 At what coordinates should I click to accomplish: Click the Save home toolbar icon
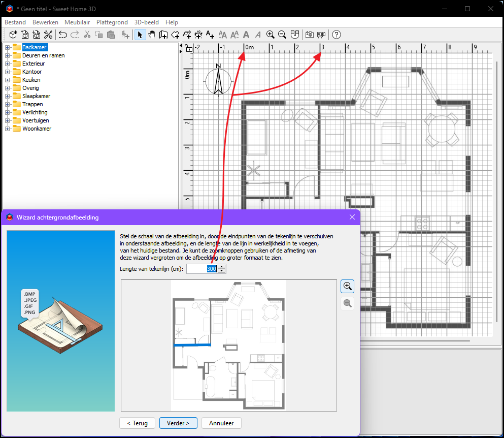tap(37, 35)
